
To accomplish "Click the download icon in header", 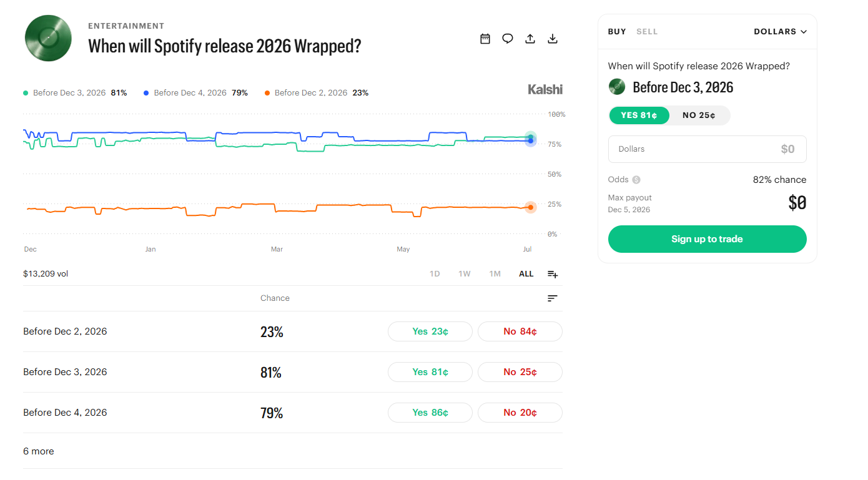I will (x=553, y=39).
